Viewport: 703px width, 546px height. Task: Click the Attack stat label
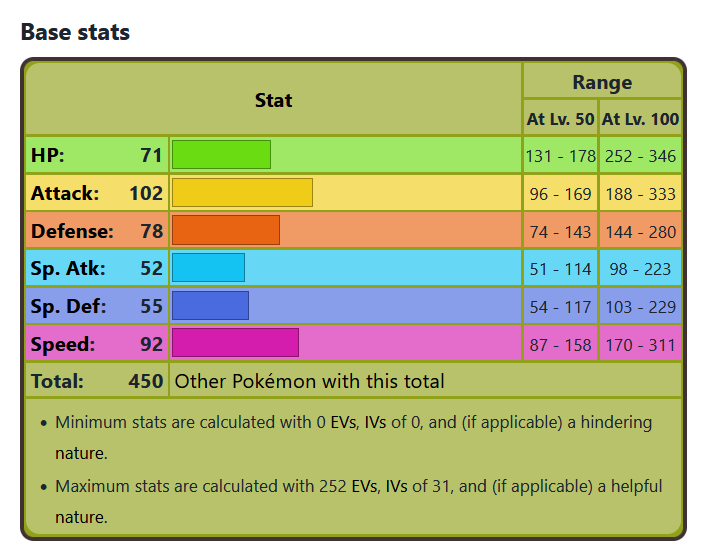pos(65,193)
